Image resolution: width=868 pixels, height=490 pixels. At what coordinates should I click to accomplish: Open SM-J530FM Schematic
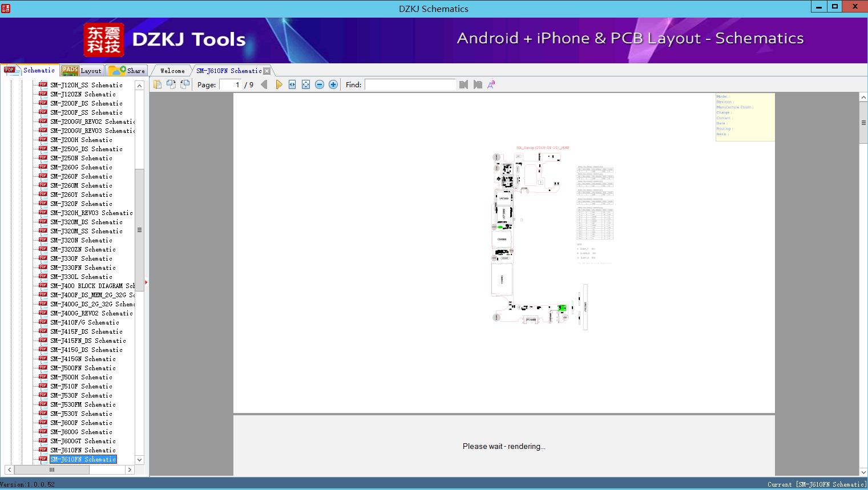coord(83,404)
